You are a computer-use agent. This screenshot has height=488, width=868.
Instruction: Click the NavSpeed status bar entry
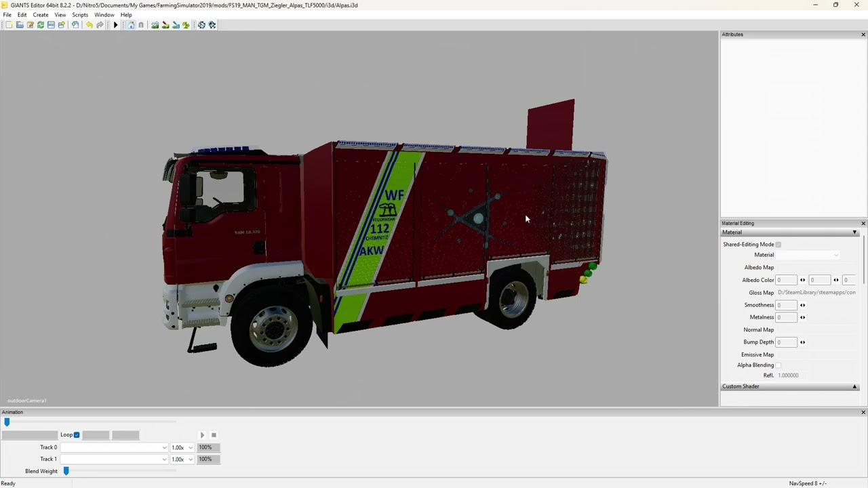point(808,483)
